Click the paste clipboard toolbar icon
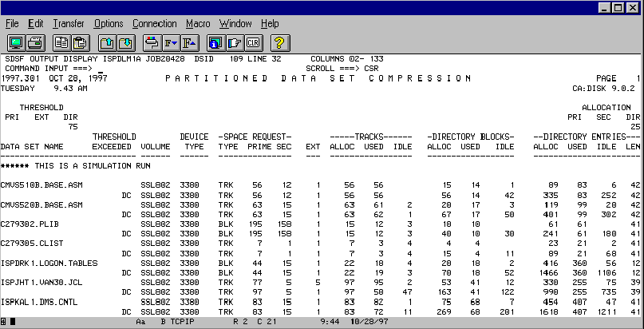The height and width of the screenshot is (329, 644). point(81,42)
